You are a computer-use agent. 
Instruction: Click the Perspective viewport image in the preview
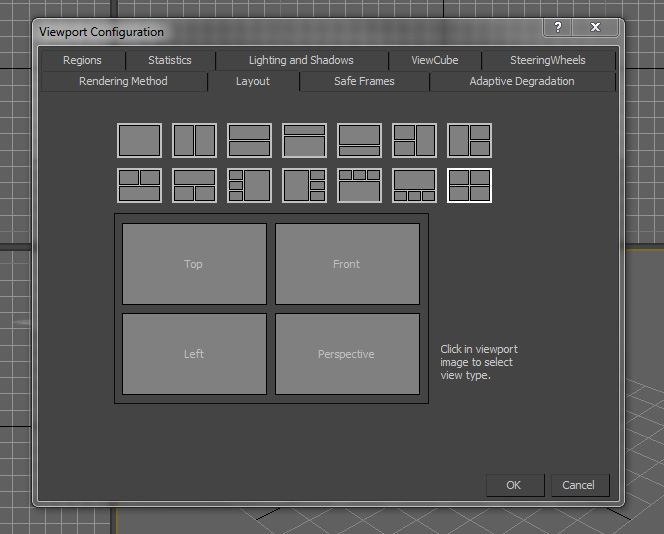(347, 354)
